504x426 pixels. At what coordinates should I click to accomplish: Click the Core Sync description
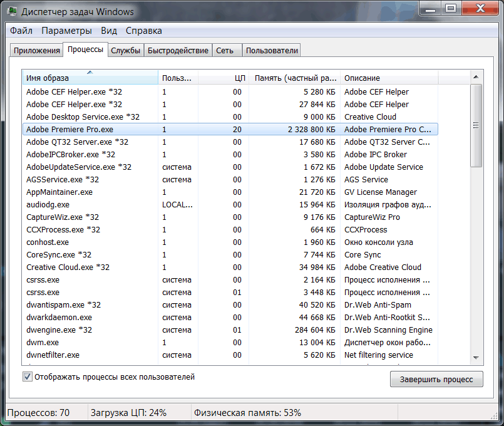pyautogui.click(x=363, y=254)
